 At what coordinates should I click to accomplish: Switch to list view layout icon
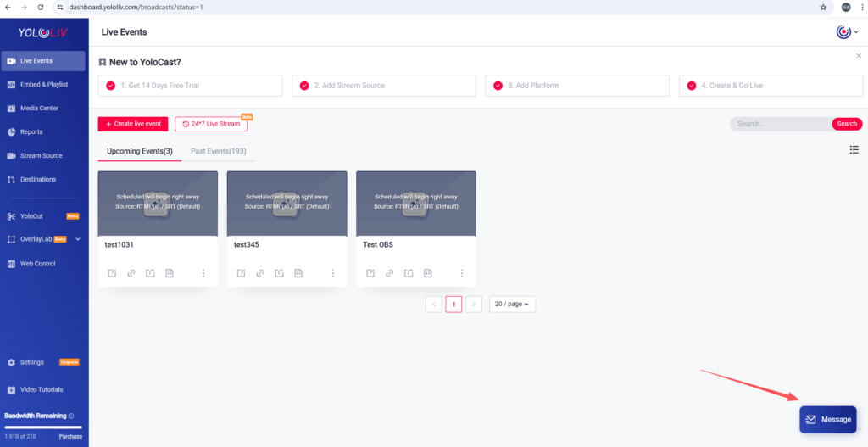tap(854, 150)
